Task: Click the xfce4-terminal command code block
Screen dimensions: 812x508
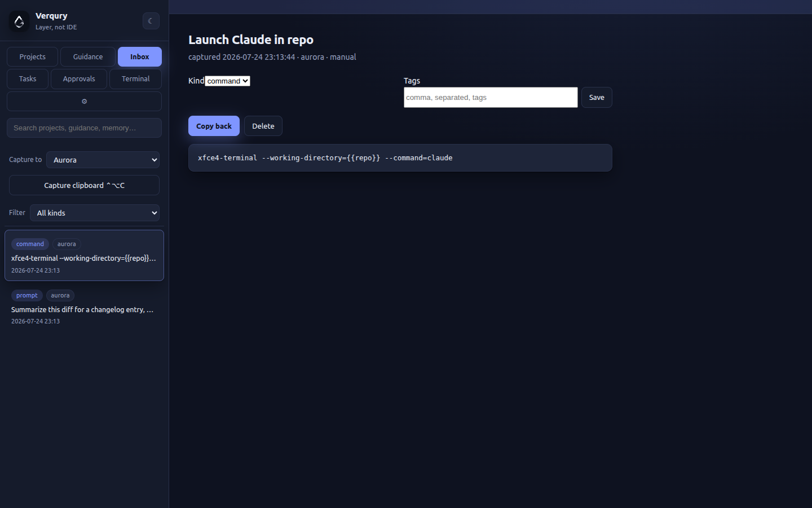Action: (x=400, y=158)
